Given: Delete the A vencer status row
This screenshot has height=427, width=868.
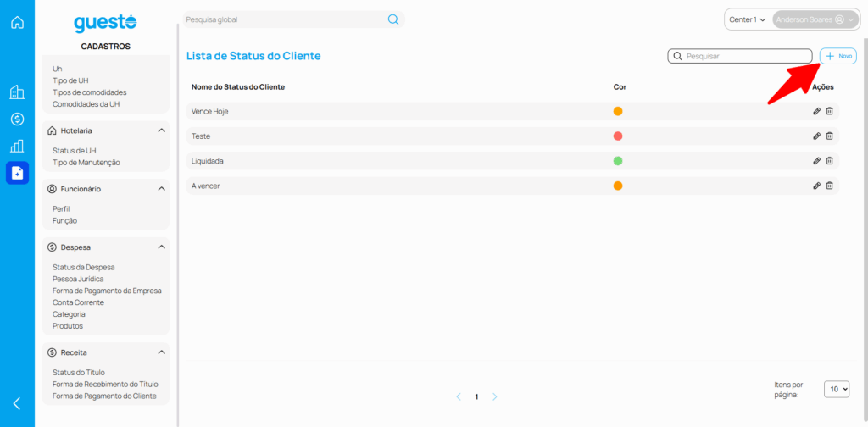Looking at the screenshot, I should coord(830,186).
